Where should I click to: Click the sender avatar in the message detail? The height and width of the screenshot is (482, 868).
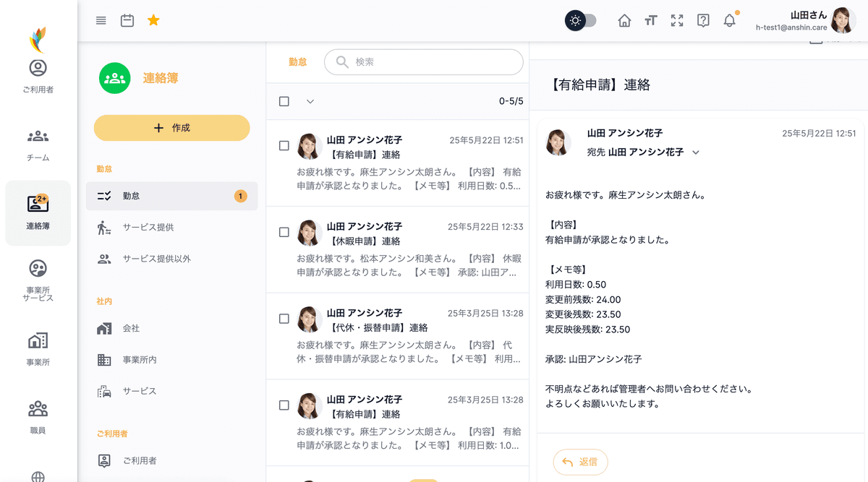[558, 142]
